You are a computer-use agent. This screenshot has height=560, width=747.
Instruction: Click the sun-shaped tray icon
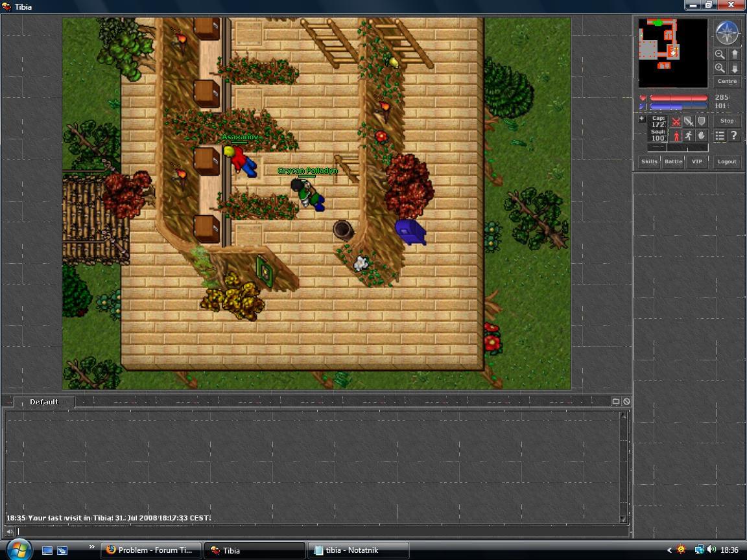point(682,550)
